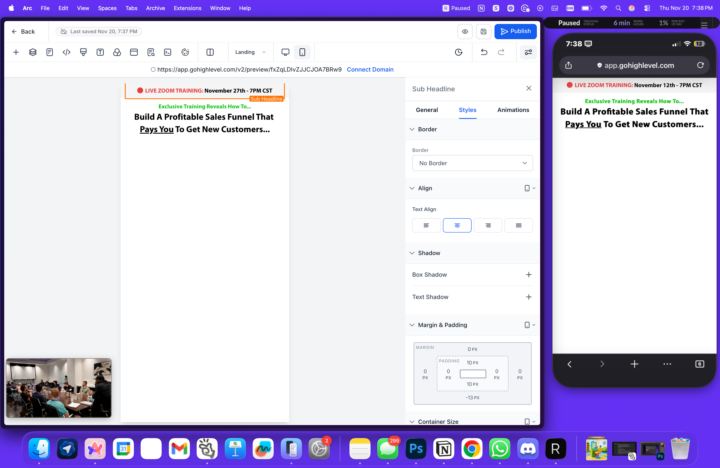This screenshot has height=468, width=720.
Task: Open the phone browser tabs counter
Action: tap(699, 364)
